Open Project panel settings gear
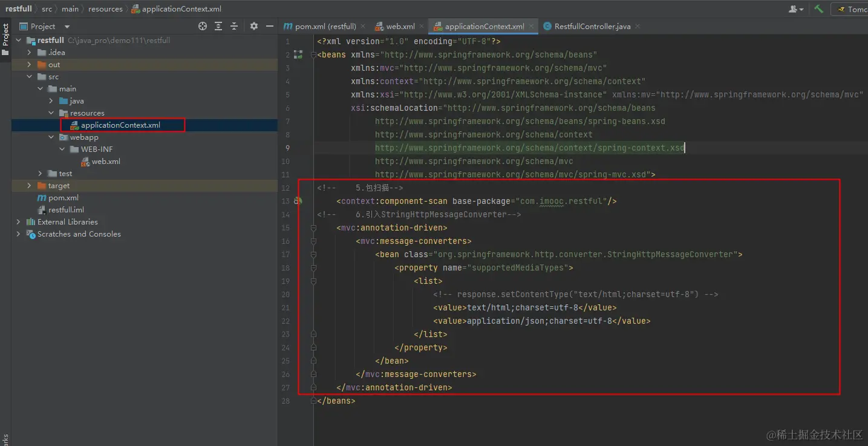 tap(254, 26)
